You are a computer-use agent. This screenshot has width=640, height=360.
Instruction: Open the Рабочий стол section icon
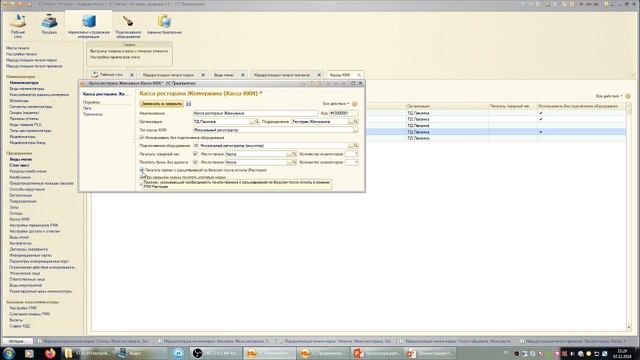(x=18, y=21)
